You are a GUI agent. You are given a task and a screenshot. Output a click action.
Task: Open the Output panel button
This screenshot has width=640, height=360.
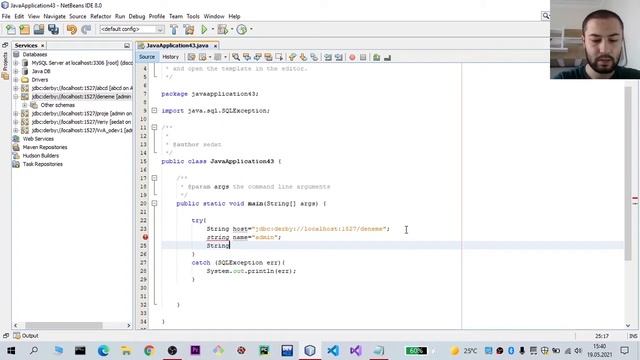point(26,336)
